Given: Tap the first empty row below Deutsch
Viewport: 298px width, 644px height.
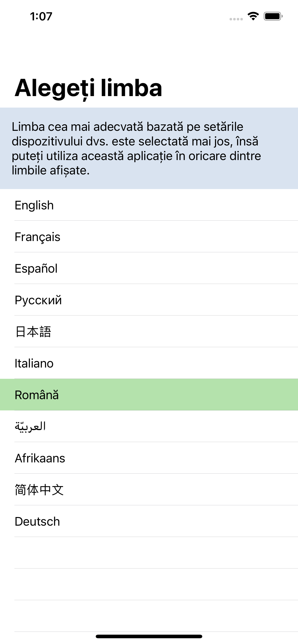Looking at the screenshot, I should point(149,553).
